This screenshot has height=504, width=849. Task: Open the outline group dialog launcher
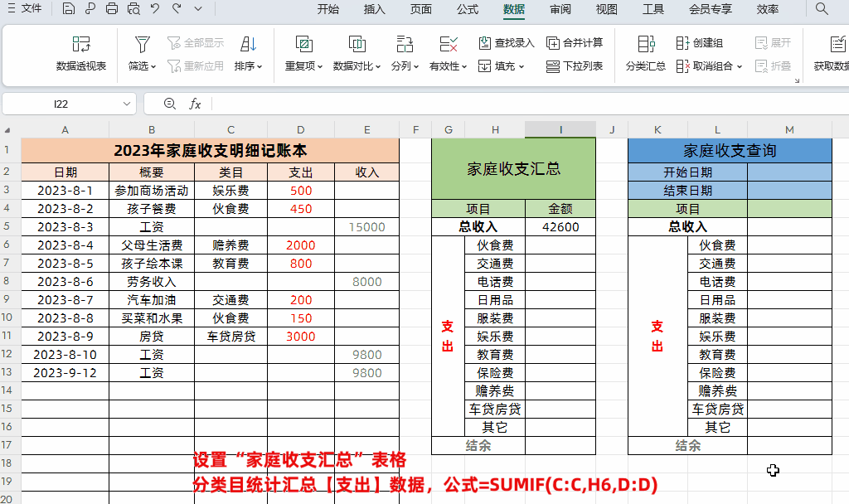(797, 80)
